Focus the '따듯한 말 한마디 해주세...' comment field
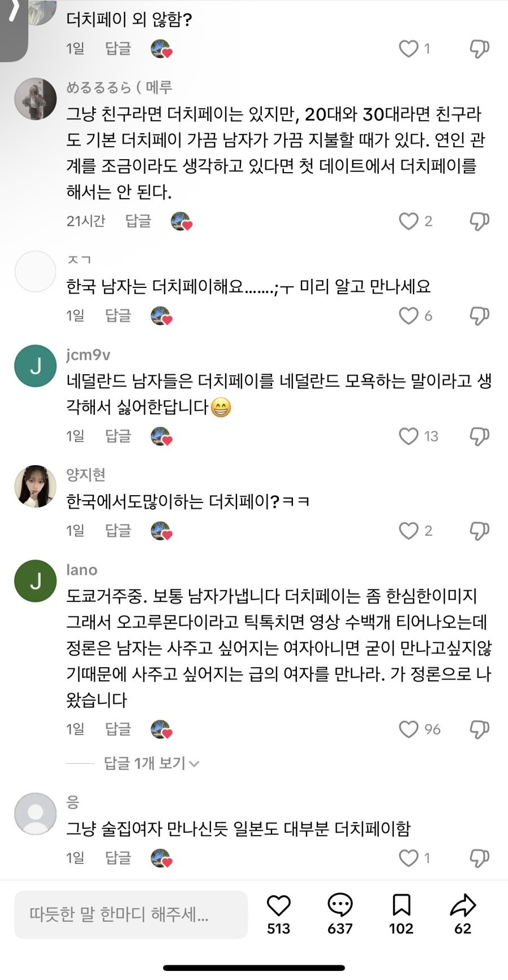Screen dimensions: 508x980 pos(131,915)
